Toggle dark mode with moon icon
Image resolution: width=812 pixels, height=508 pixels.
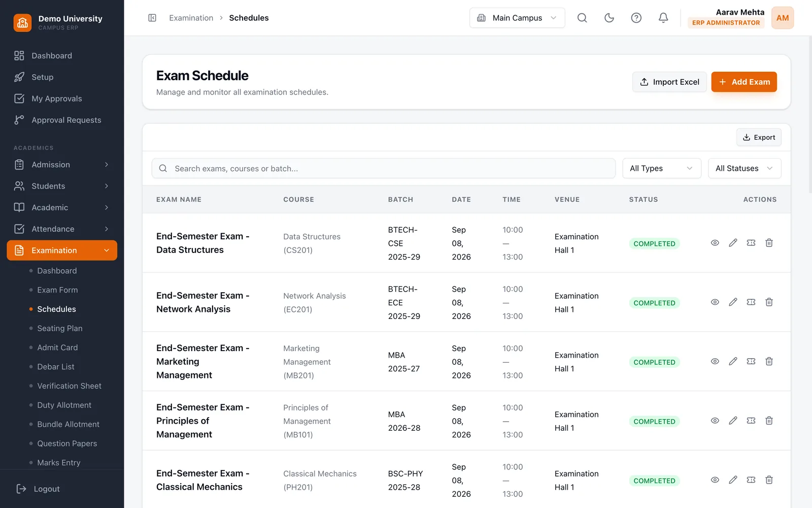pyautogui.click(x=609, y=18)
